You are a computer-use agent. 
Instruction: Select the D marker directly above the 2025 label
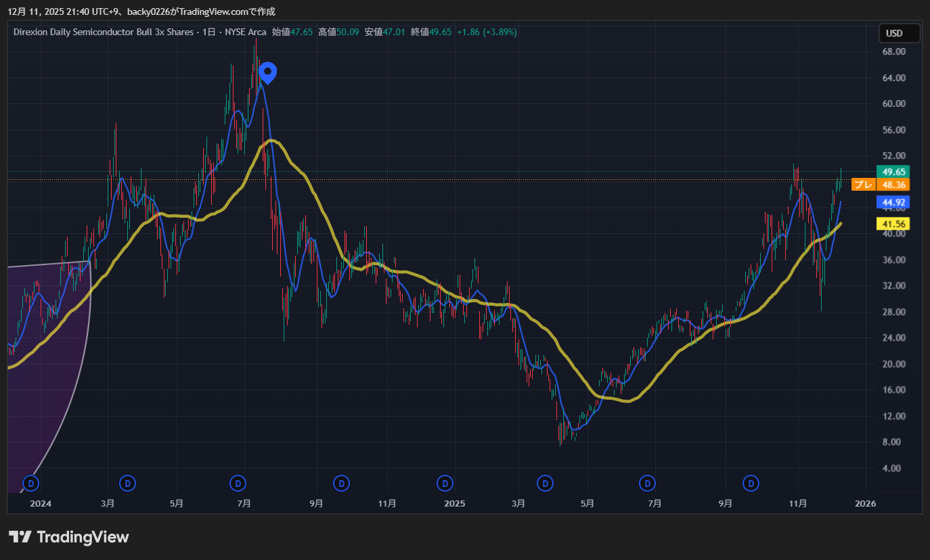point(445,483)
